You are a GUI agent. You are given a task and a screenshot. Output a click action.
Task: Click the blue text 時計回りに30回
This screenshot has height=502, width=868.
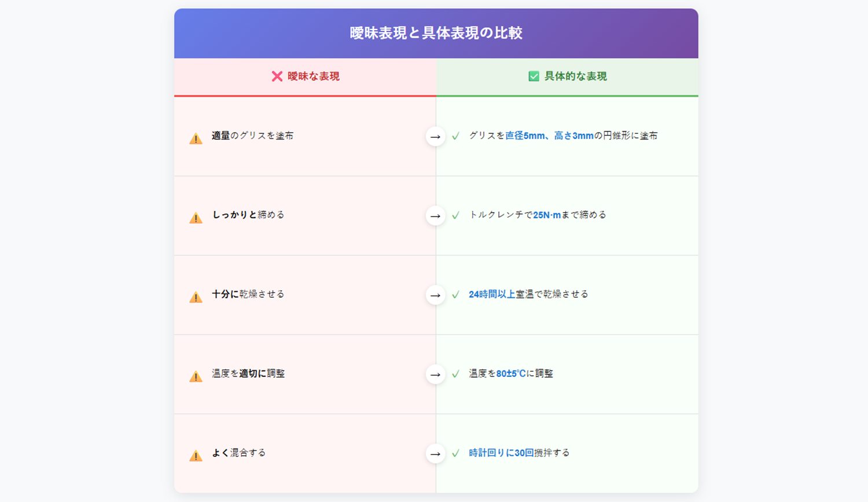(x=501, y=453)
